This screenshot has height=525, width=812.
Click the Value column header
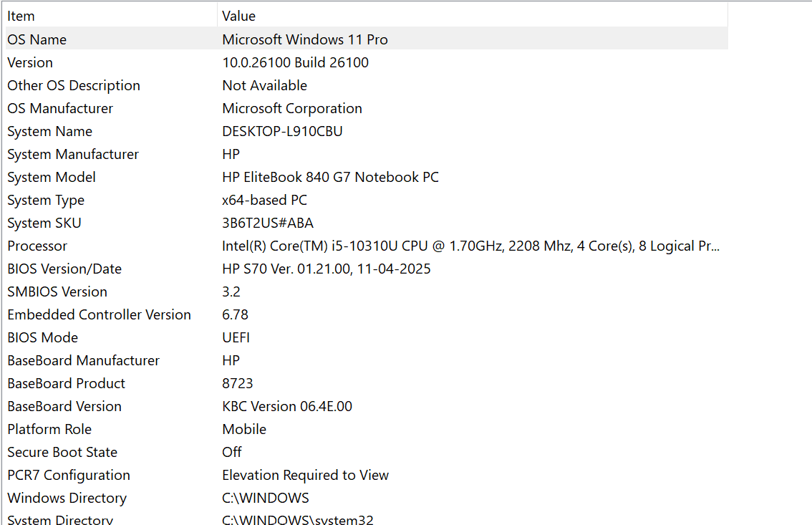[x=473, y=16]
